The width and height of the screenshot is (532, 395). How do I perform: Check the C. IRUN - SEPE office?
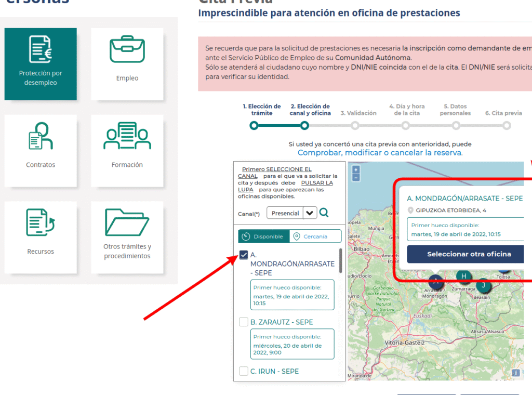click(244, 371)
